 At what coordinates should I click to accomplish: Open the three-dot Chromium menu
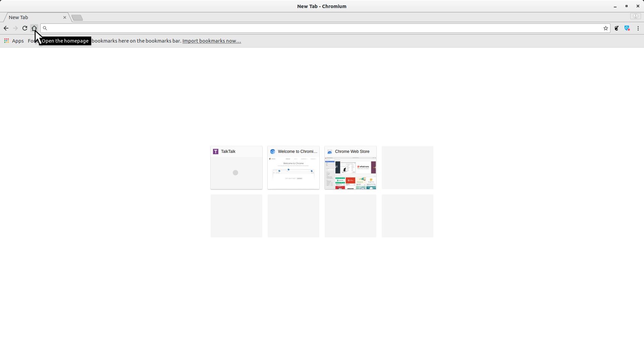[x=638, y=28]
